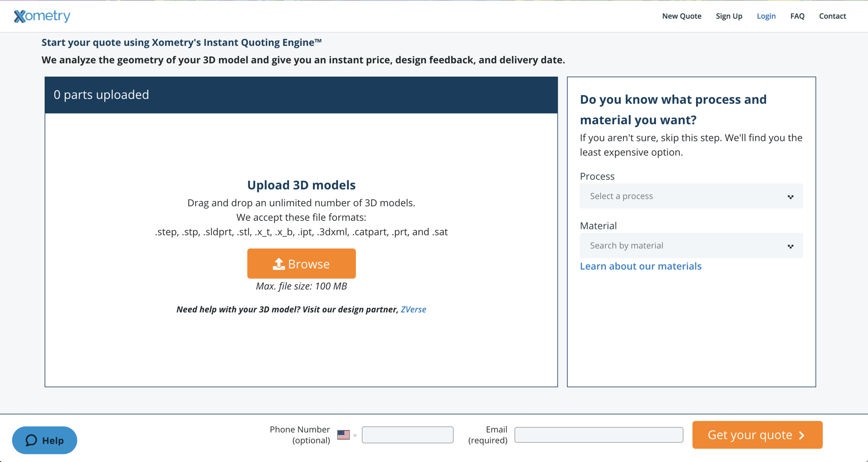Click the Phone Number input field
This screenshot has height=462, width=868.
pyautogui.click(x=408, y=435)
